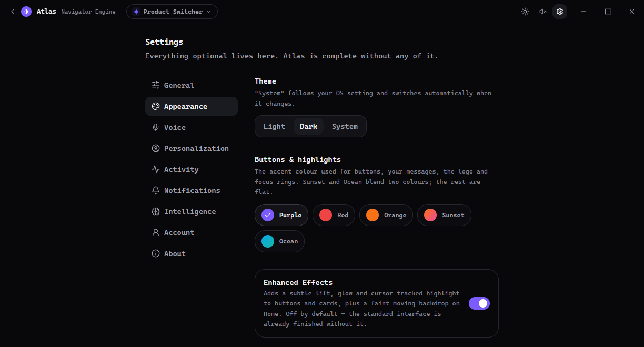
Task: Select the Ocean accent colour
Action: coord(279,241)
